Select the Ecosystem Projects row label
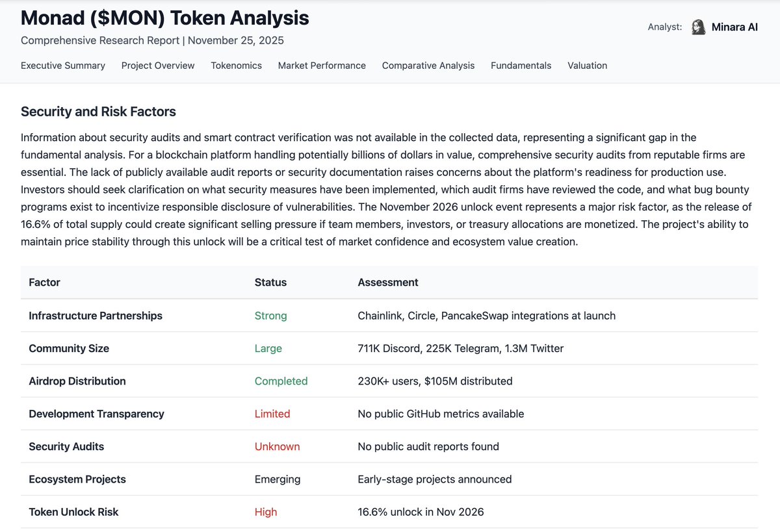The width and height of the screenshot is (780, 532). tap(77, 479)
